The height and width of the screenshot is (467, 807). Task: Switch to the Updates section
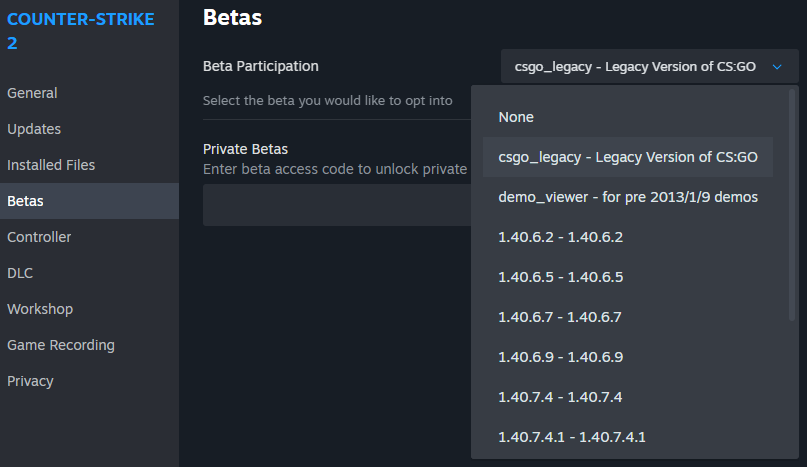[34, 129]
